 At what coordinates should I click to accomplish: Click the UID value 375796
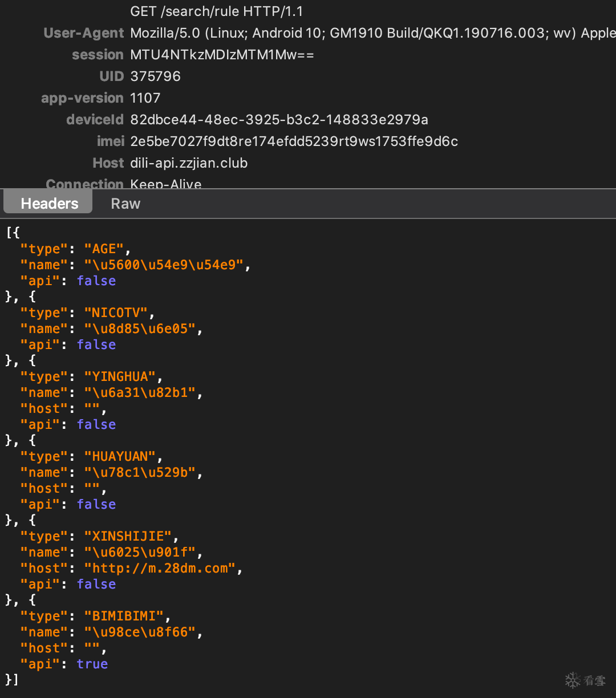pyautogui.click(x=155, y=76)
